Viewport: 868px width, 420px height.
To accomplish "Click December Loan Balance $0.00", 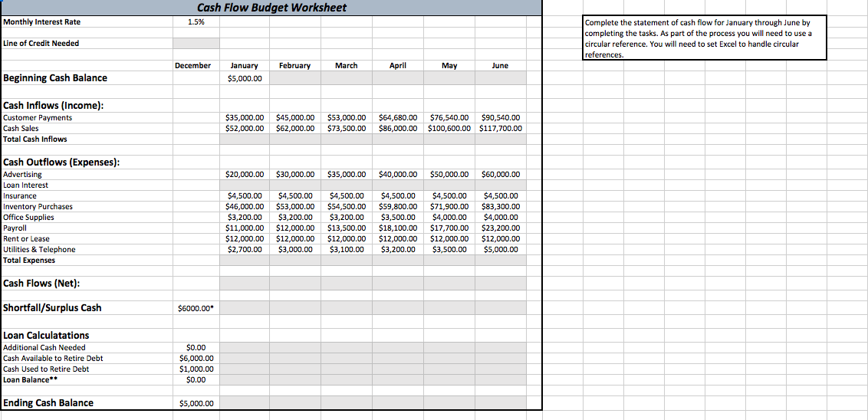I will click(196, 379).
